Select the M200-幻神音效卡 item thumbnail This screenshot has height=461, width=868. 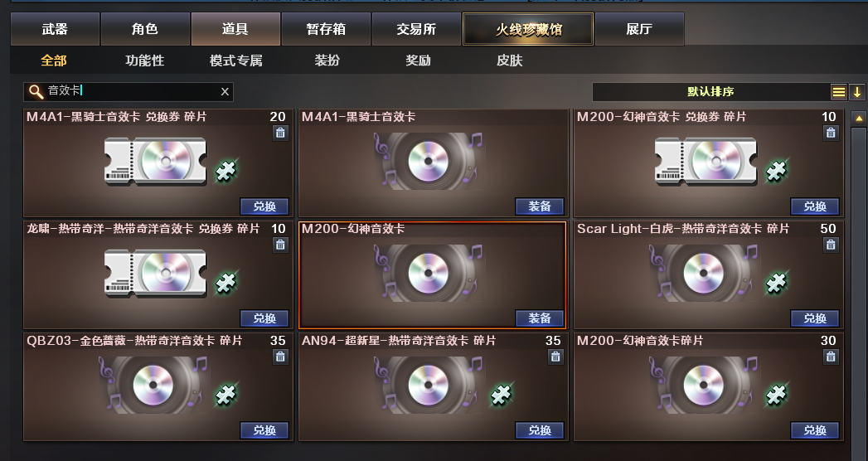pyautogui.click(x=428, y=274)
